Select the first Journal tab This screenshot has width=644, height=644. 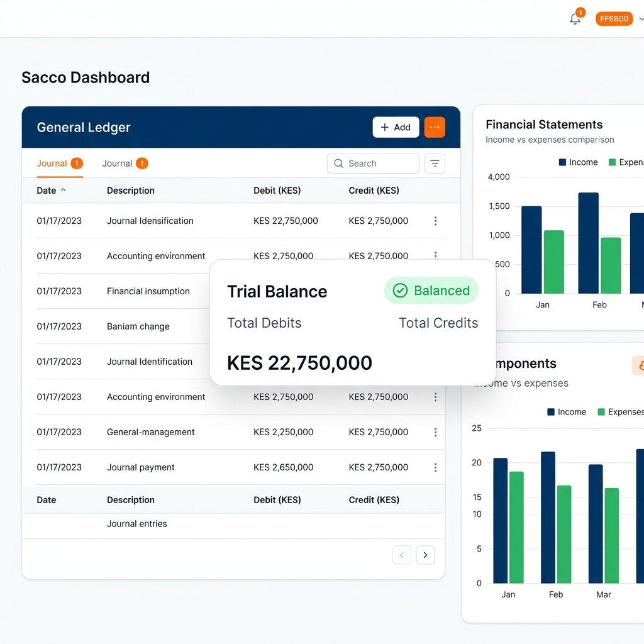pos(60,164)
